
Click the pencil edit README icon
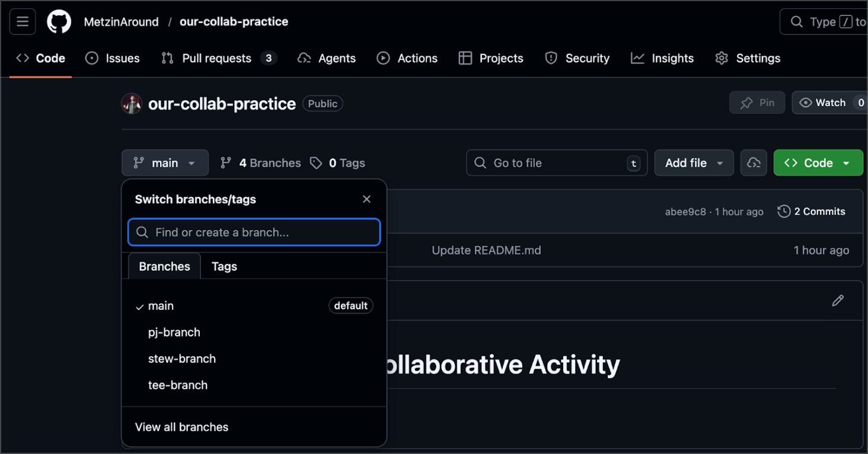[837, 300]
